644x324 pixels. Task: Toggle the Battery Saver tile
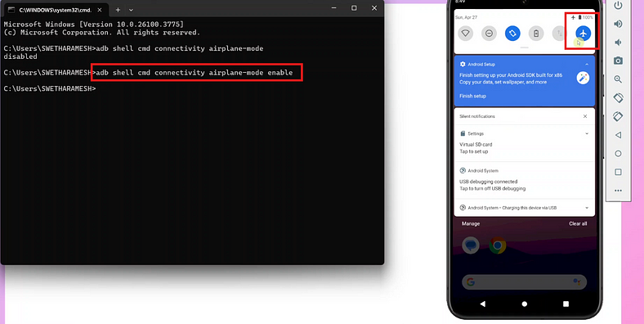tap(536, 34)
